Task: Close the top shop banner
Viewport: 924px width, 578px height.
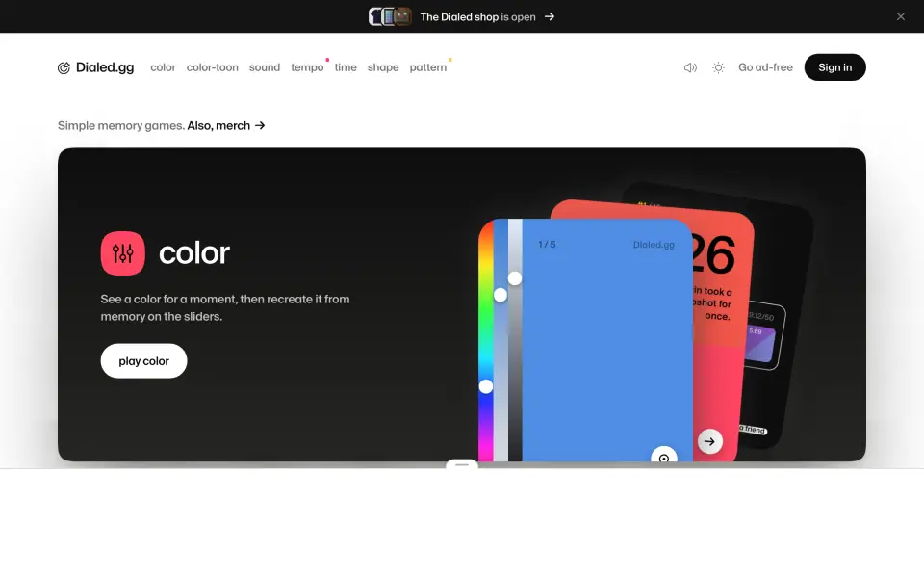Action: pyautogui.click(x=901, y=16)
